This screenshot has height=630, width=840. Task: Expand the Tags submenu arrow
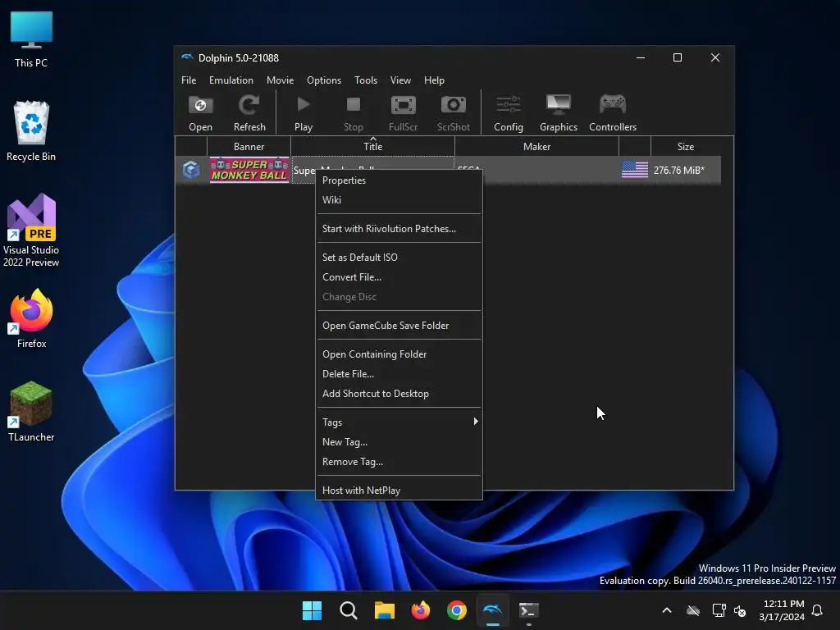[x=475, y=422]
